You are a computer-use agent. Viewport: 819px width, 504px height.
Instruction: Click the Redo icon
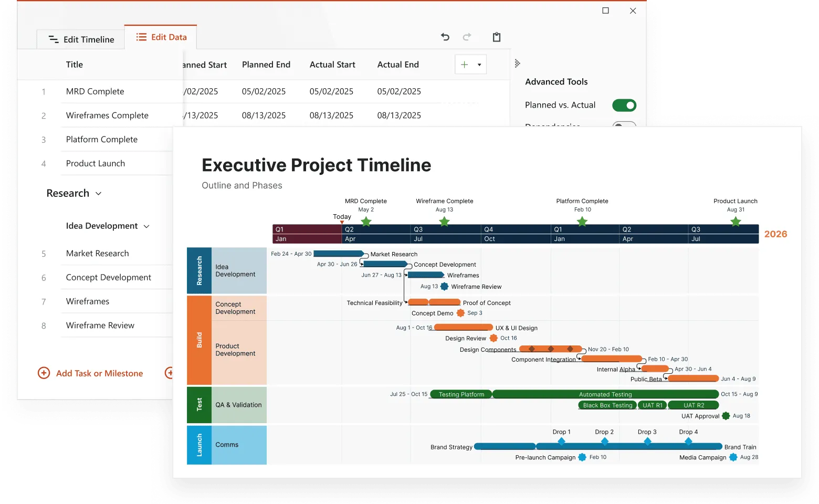(467, 37)
